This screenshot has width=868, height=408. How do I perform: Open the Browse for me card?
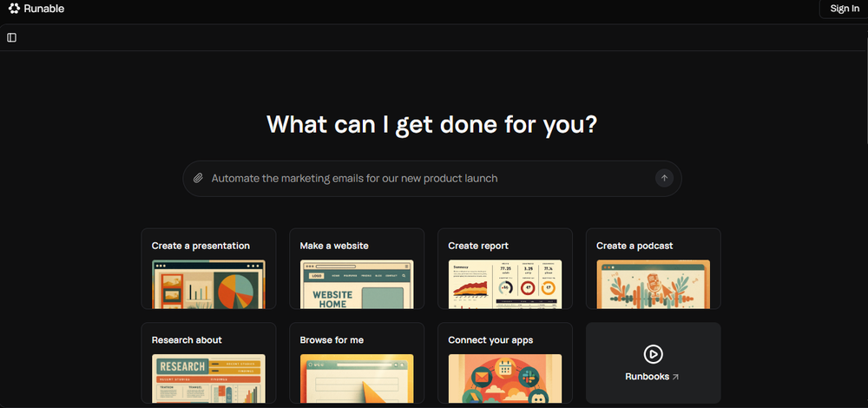click(357, 363)
